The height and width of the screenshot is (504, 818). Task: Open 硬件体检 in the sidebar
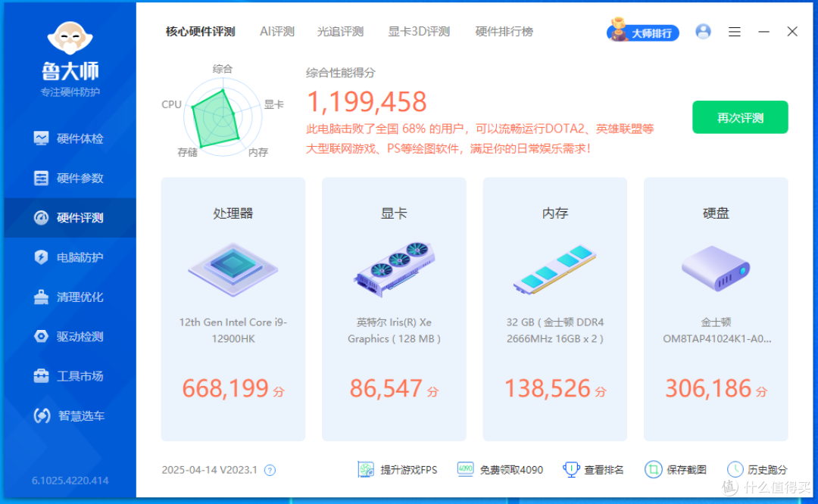pyautogui.click(x=70, y=138)
